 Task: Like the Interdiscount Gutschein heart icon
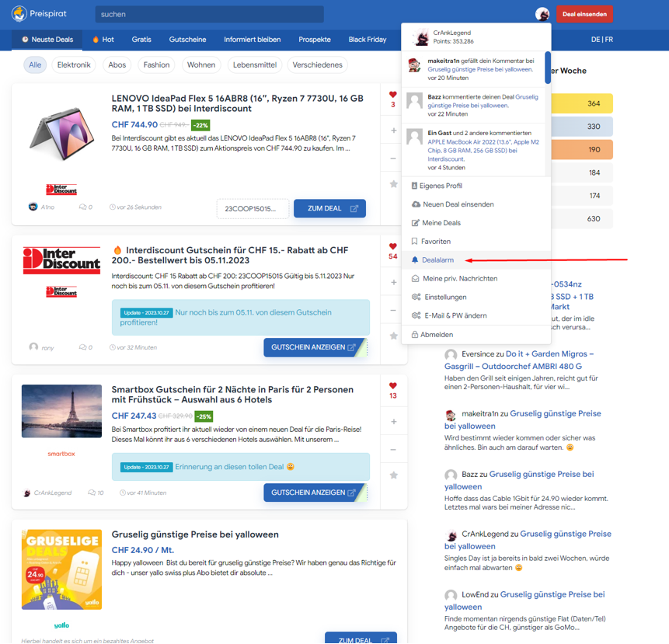pyautogui.click(x=393, y=246)
